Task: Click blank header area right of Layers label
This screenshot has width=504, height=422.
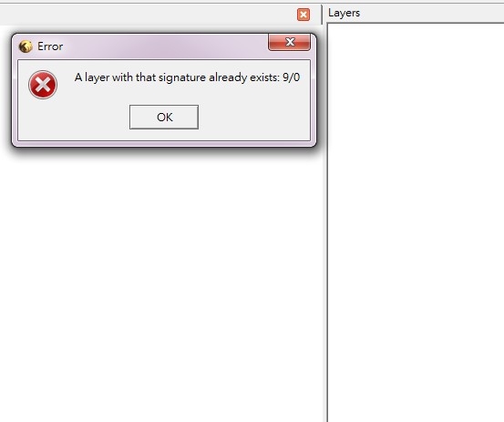Action: coord(431,13)
